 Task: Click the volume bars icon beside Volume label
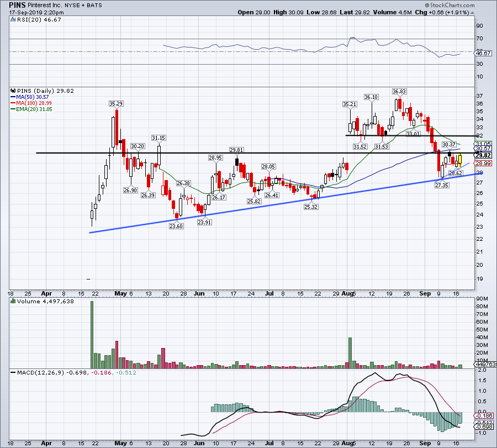pos(13,301)
